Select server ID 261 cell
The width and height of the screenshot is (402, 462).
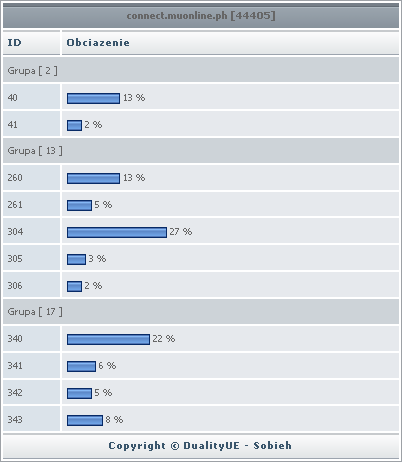tap(32, 204)
